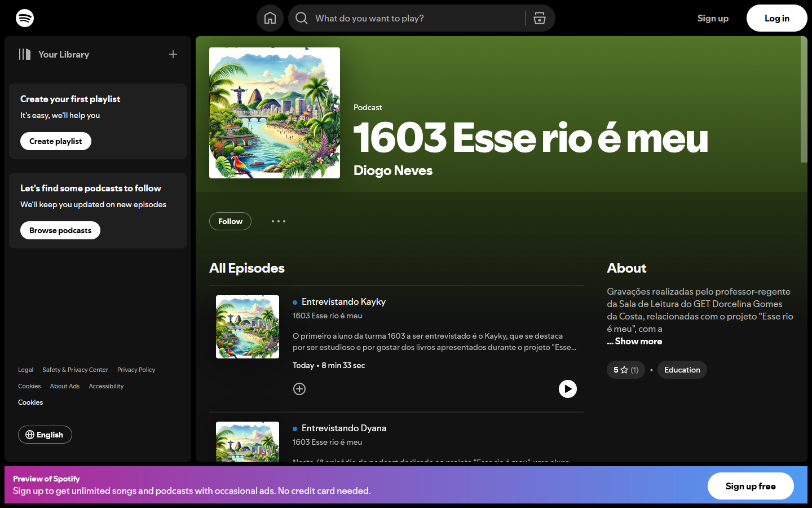Open Entrevistando Kayky episode thumbnail

[248, 327]
